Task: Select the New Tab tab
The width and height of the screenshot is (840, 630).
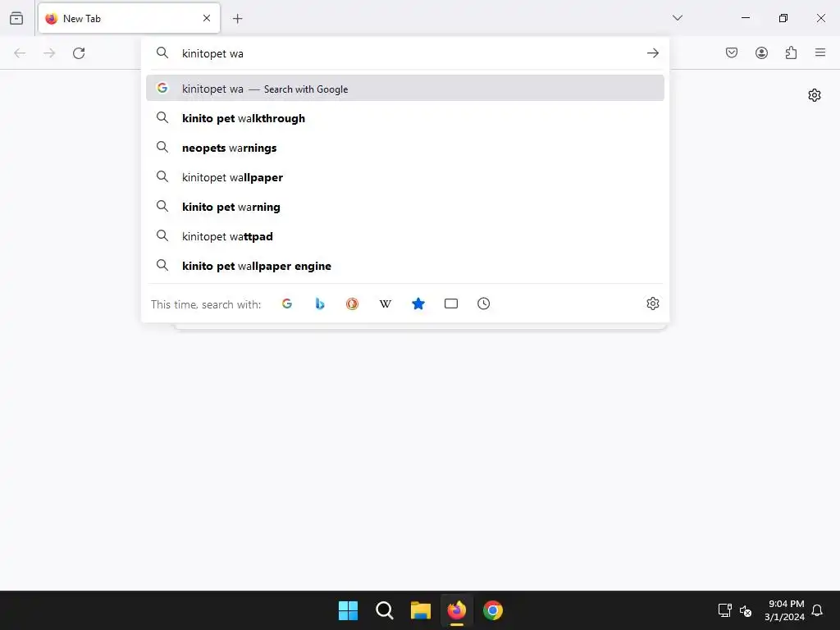Action: [x=129, y=18]
